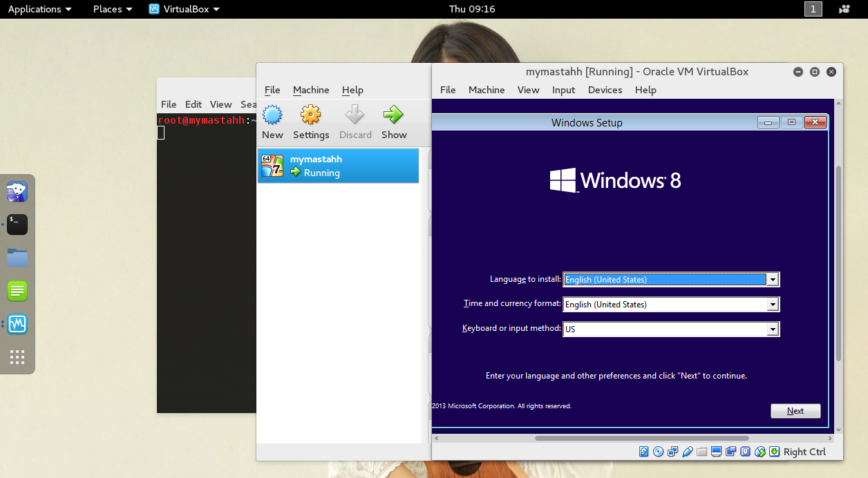Open Places menu in top bar
Screen dimensions: 868x478
[113, 9]
